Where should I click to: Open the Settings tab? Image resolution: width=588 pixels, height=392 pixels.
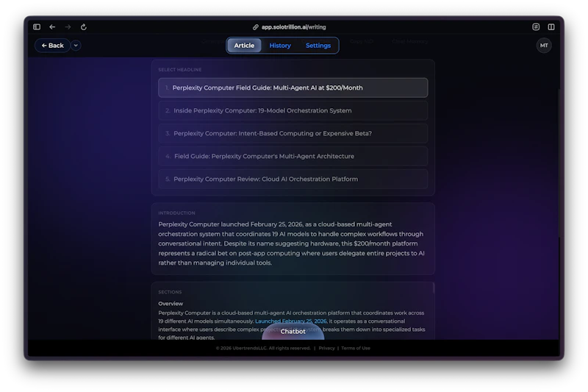pyautogui.click(x=318, y=46)
